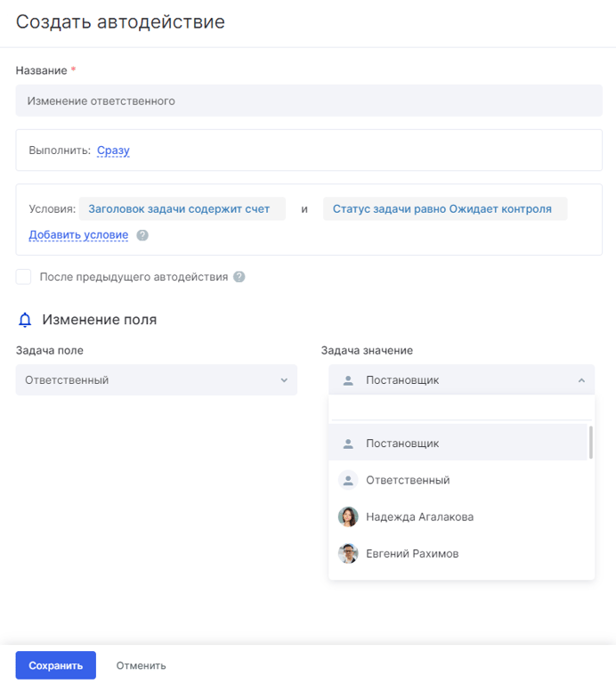616x684 pixels.
Task: Click the Название input field
Action: tap(309, 101)
